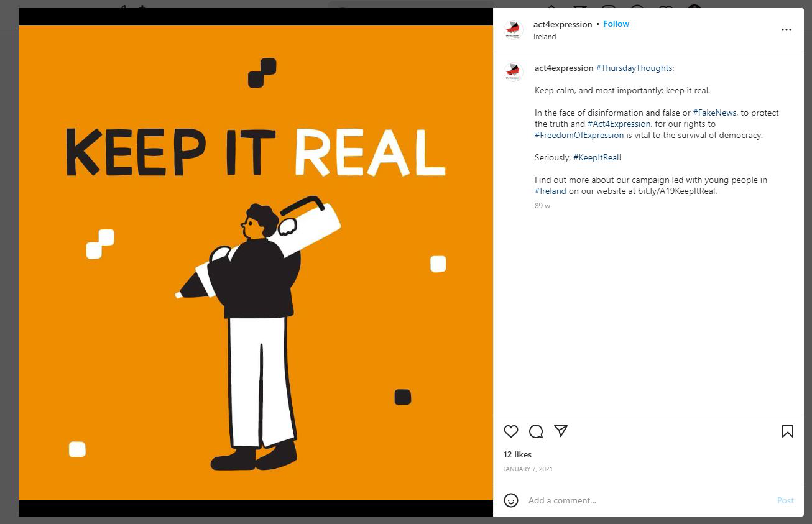Click the Keep It Real post image
Viewport: 812px width, 524px height.
[x=256, y=262]
